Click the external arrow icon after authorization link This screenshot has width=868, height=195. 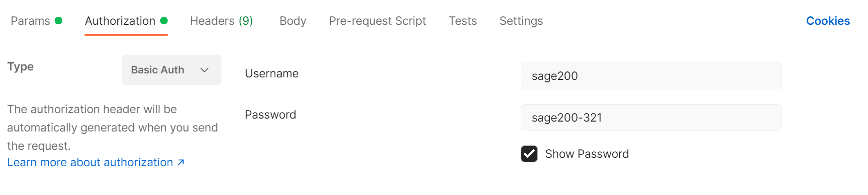(181, 162)
